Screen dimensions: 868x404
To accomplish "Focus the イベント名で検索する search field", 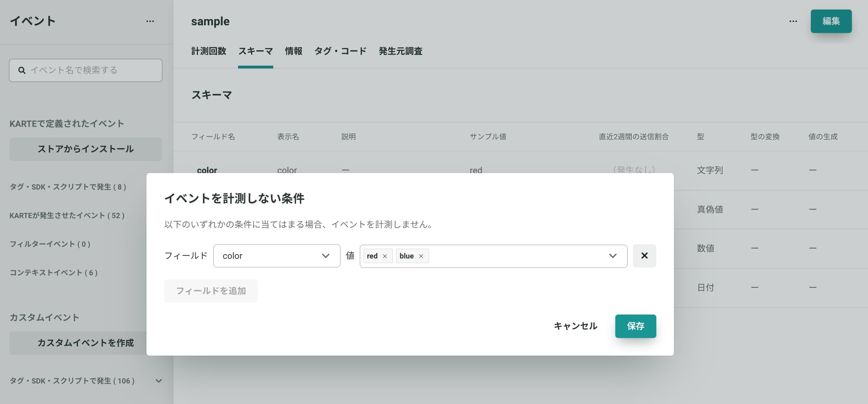I will click(x=86, y=70).
